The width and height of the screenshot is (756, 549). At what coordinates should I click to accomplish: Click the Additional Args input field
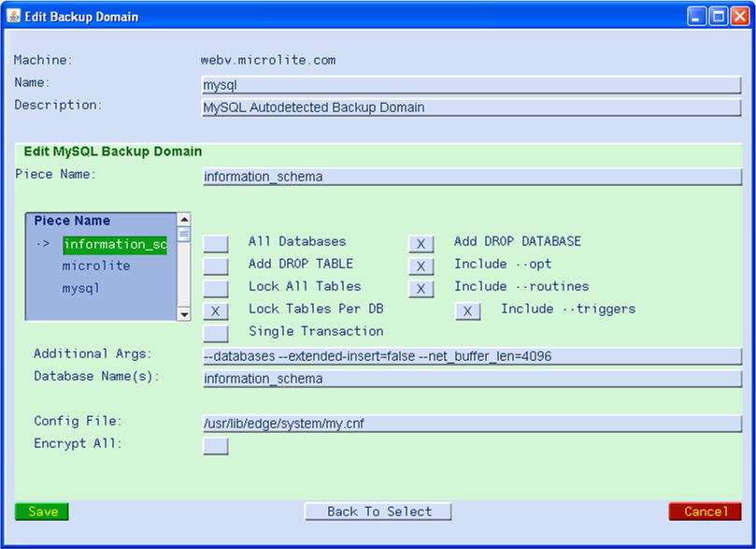[x=472, y=356]
